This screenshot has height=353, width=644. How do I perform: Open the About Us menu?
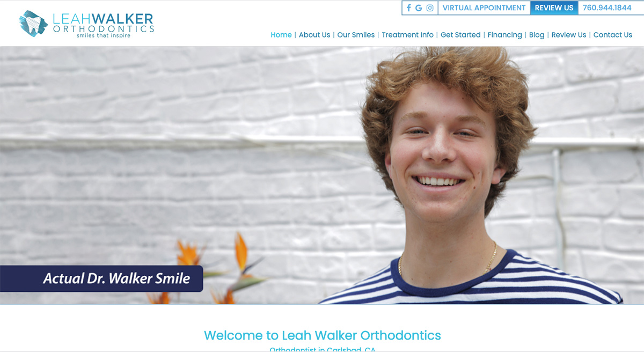tap(314, 35)
